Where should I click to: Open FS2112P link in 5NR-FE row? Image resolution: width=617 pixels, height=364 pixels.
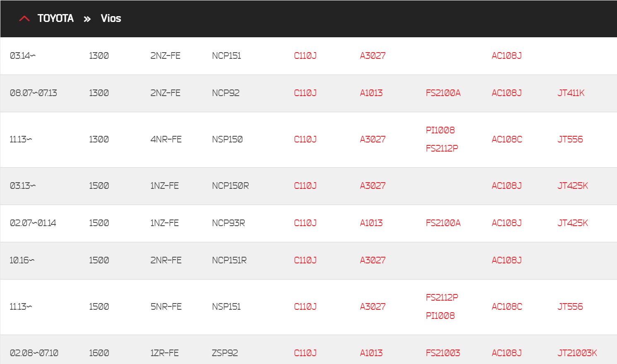tap(442, 298)
